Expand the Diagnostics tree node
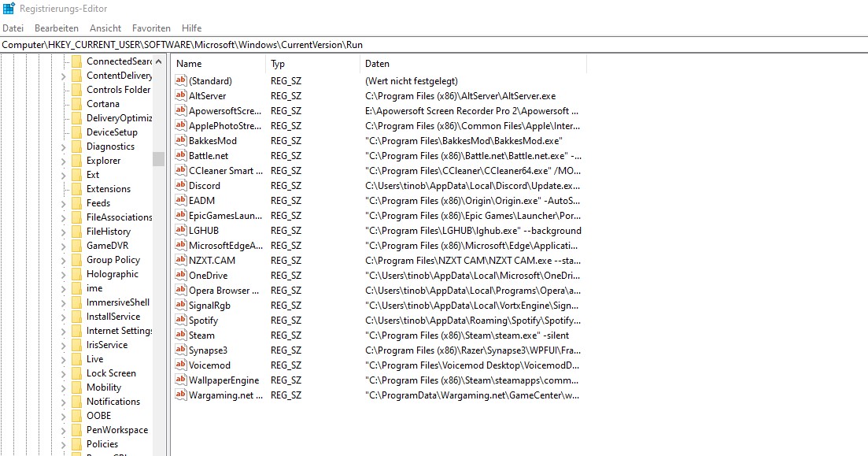The image size is (868, 456). (x=63, y=146)
